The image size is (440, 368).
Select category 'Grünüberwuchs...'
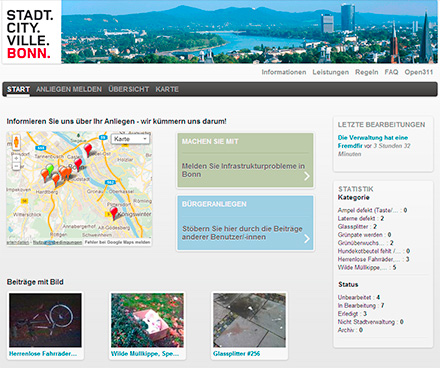[x=361, y=243]
